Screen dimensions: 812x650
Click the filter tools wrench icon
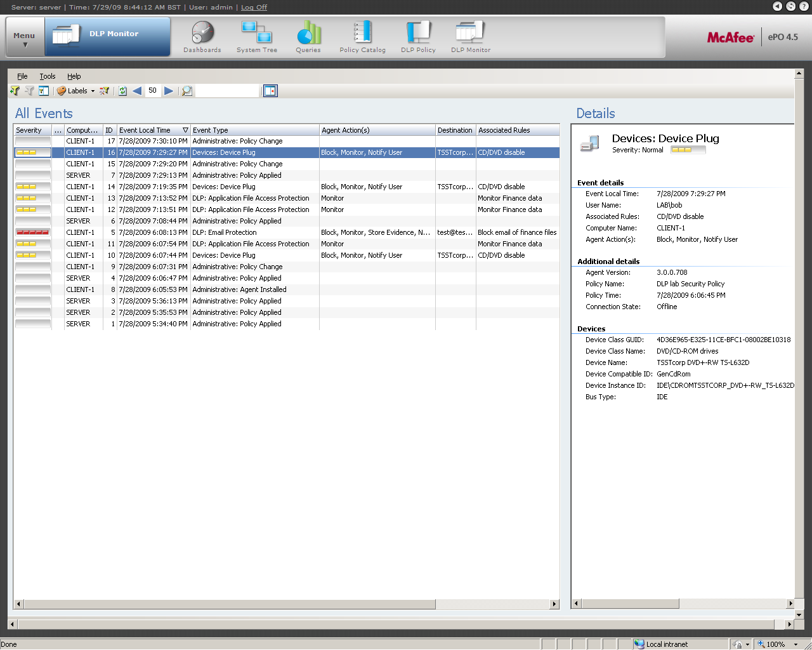click(x=105, y=91)
